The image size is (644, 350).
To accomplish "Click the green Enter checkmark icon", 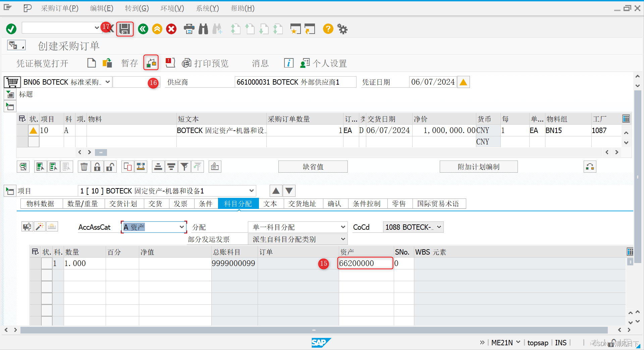I will 11,29.
